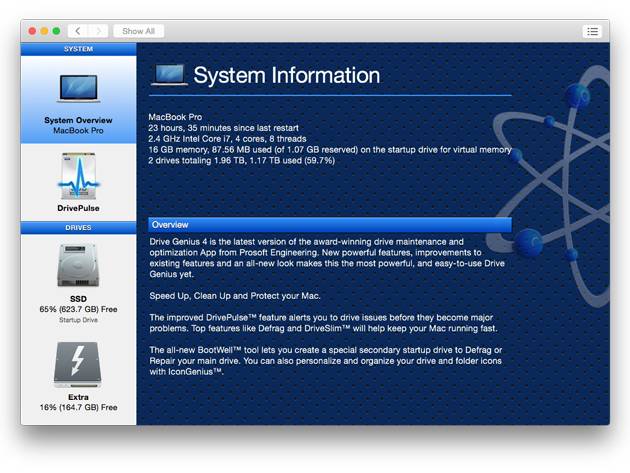Click the "23 hours, 35 minutes since last restart" line
This screenshot has width=630, height=473.
[223, 128]
